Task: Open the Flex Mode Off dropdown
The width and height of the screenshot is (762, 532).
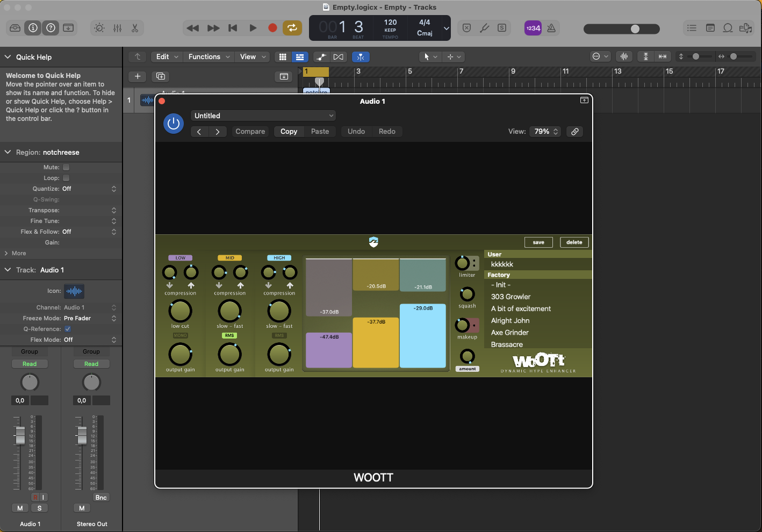Action: pos(89,340)
